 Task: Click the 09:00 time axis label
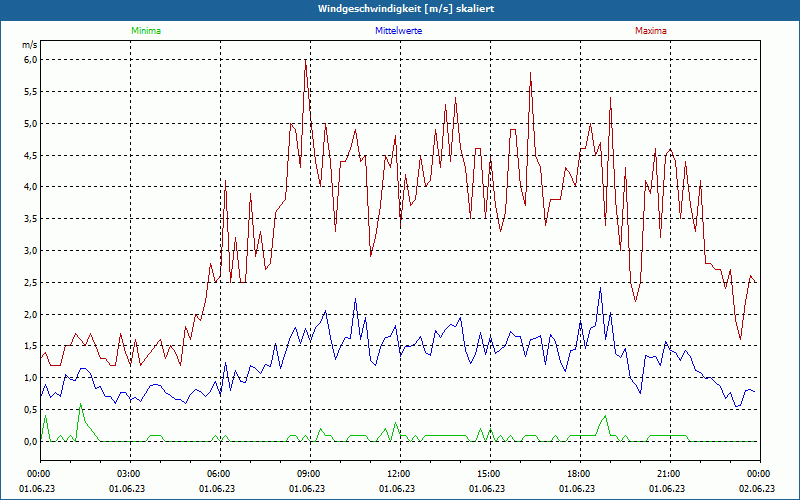[308, 474]
